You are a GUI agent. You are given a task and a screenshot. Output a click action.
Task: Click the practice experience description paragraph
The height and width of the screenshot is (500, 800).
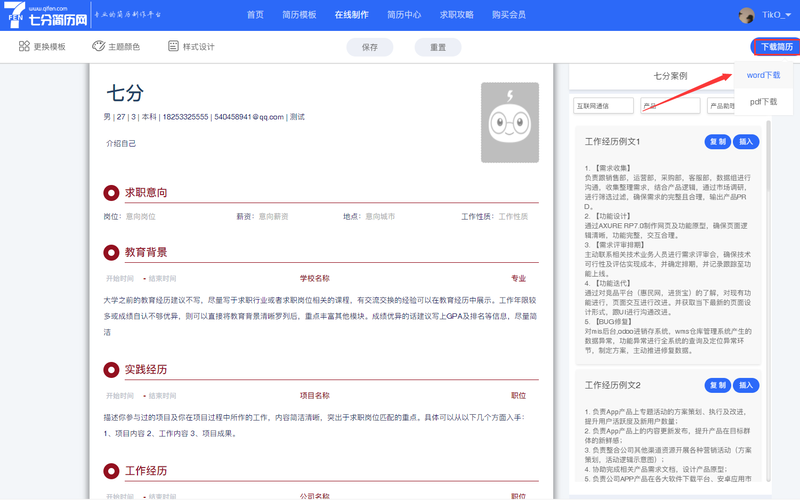tap(314, 426)
